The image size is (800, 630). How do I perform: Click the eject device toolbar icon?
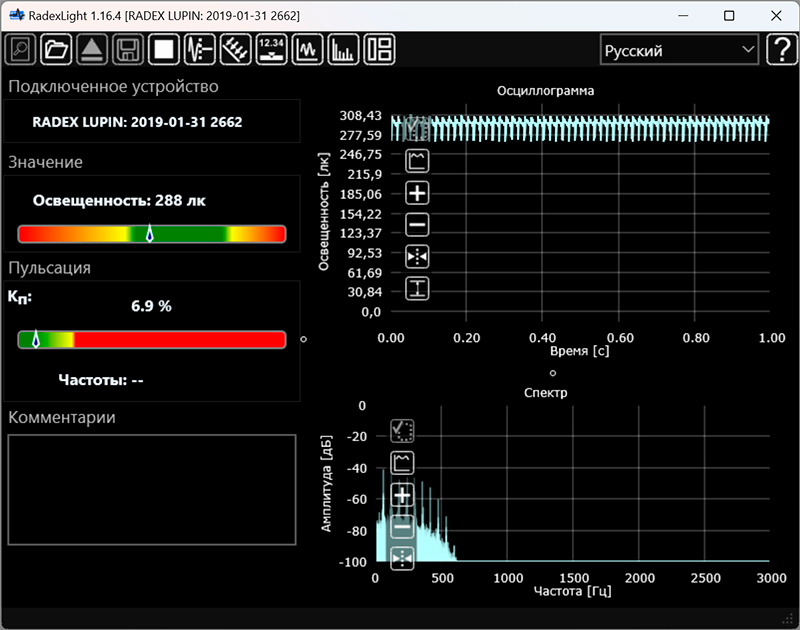pos(91,49)
